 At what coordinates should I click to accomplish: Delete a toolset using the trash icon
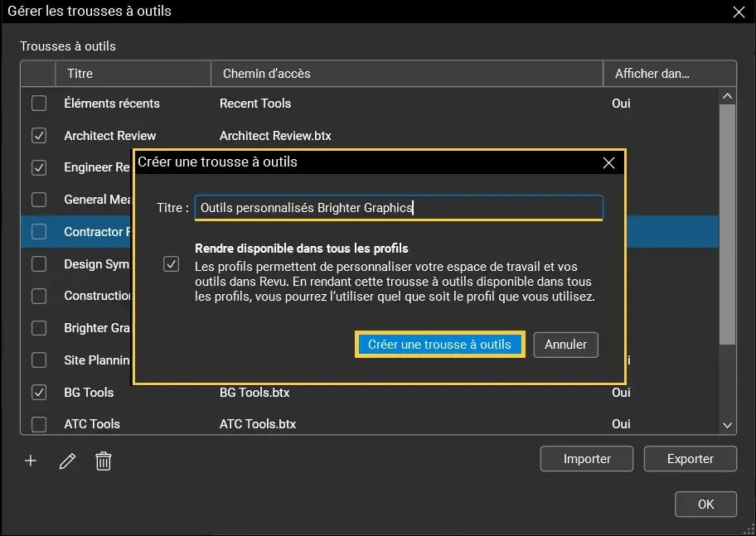103,461
